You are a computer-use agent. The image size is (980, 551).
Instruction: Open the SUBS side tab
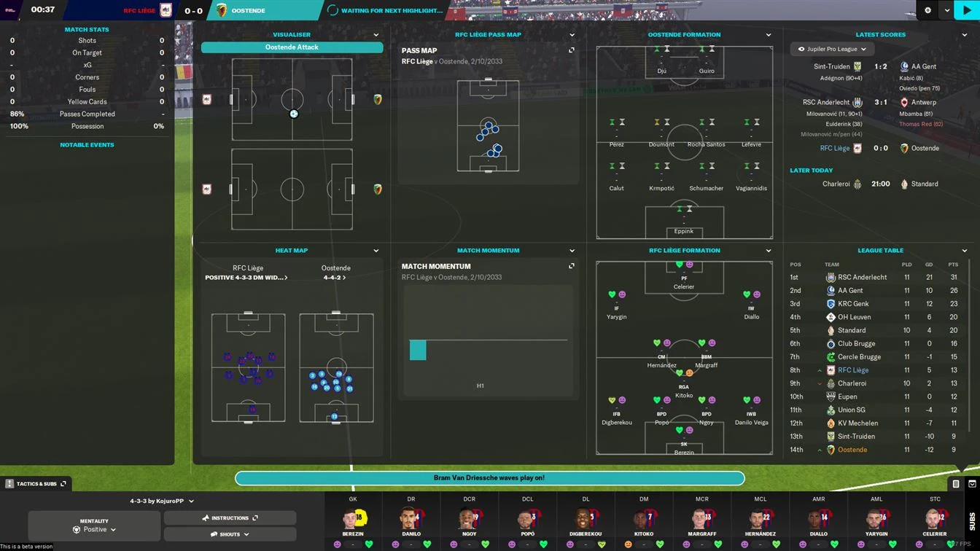pos(971,520)
